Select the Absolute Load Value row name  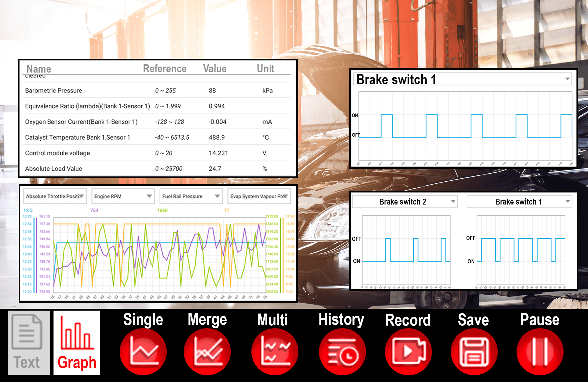click(x=54, y=168)
